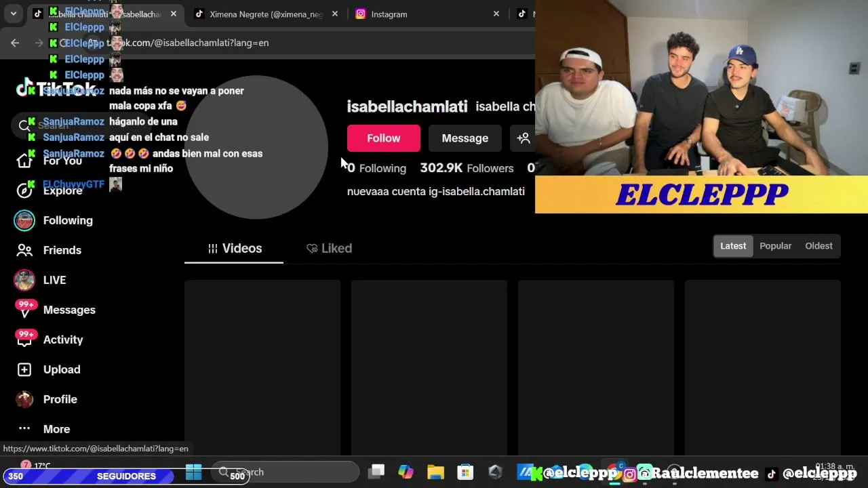Select the Liked tab on the profile

click(329, 248)
